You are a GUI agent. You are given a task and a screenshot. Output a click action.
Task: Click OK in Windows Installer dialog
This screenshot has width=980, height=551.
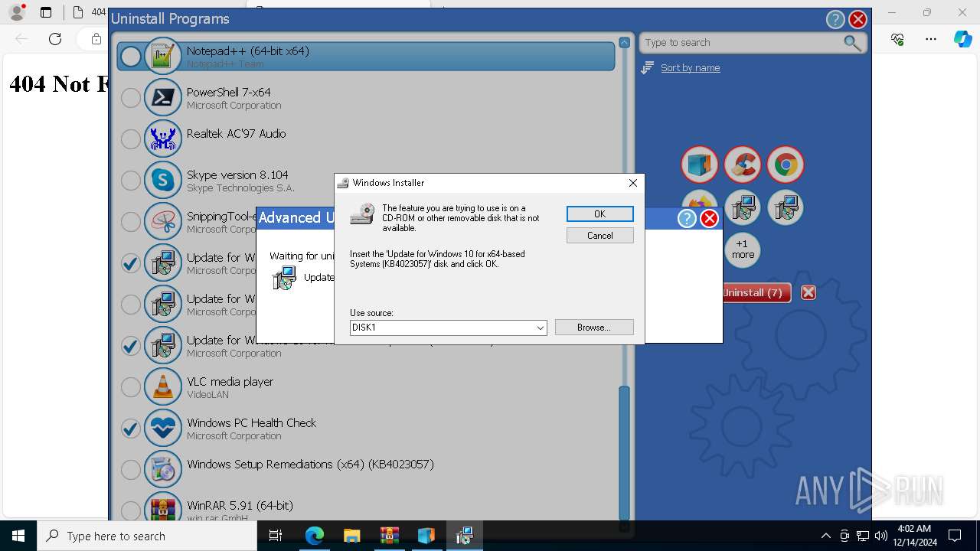click(x=599, y=214)
